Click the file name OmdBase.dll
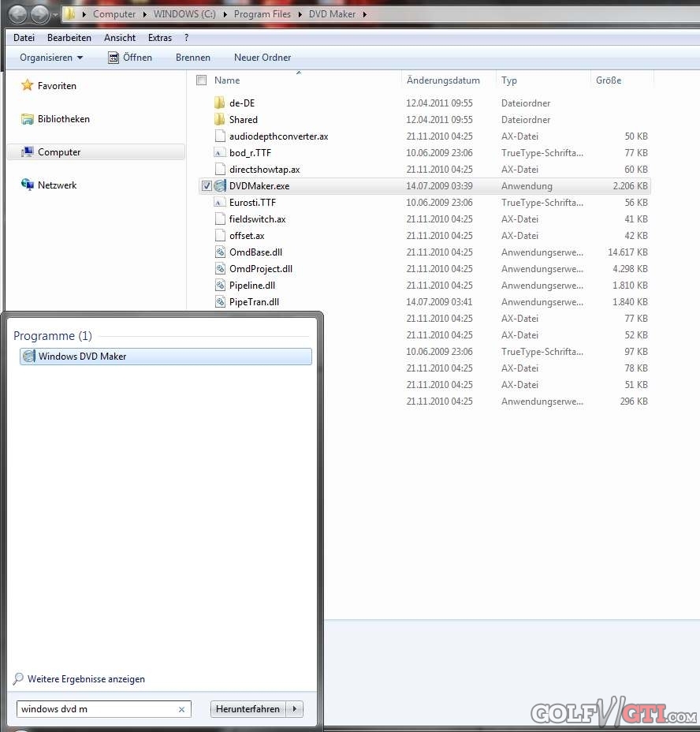The image size is (700, 732). tap(255, 252)
